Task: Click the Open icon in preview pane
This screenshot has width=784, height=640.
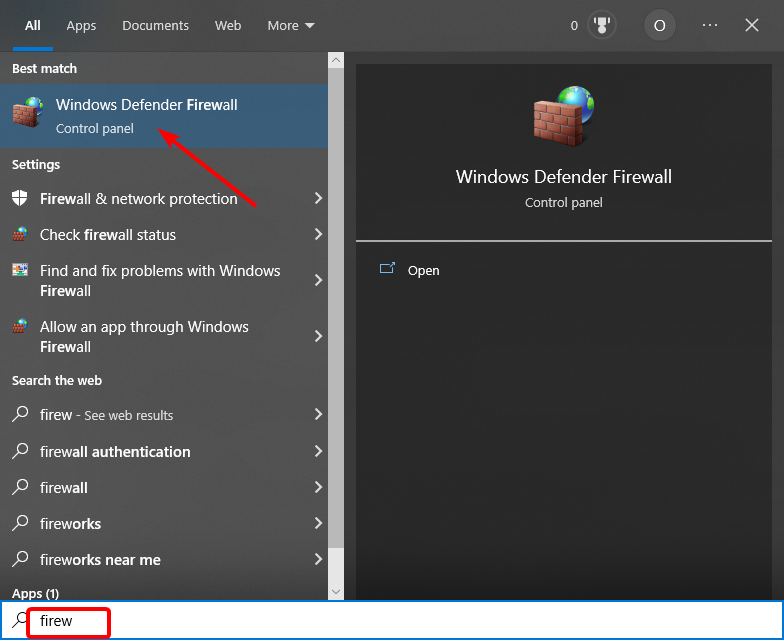Action: (x=387, y=268)
